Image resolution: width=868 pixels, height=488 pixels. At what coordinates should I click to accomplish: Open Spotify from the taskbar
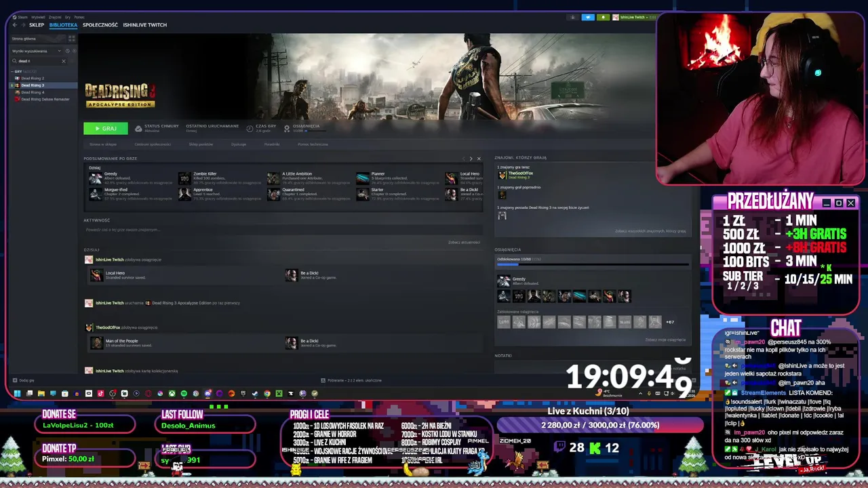(184, 393)
